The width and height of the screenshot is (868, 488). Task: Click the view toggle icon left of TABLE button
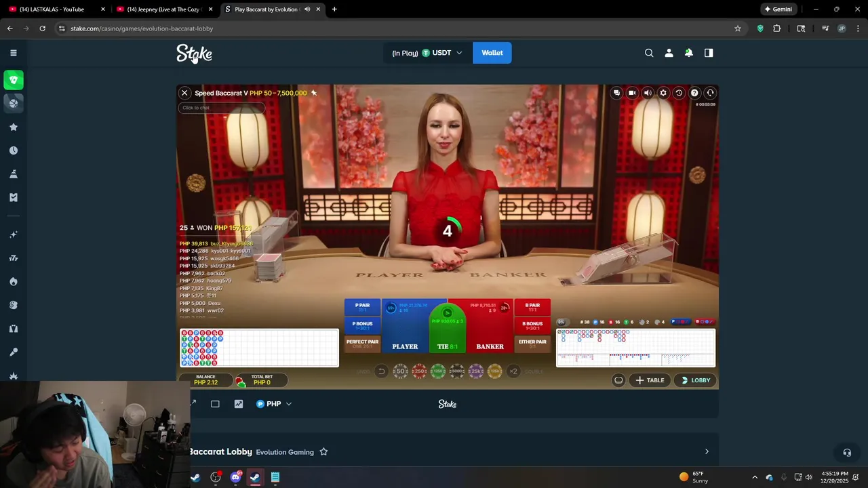pyautogui.click(x=618, y=380)
